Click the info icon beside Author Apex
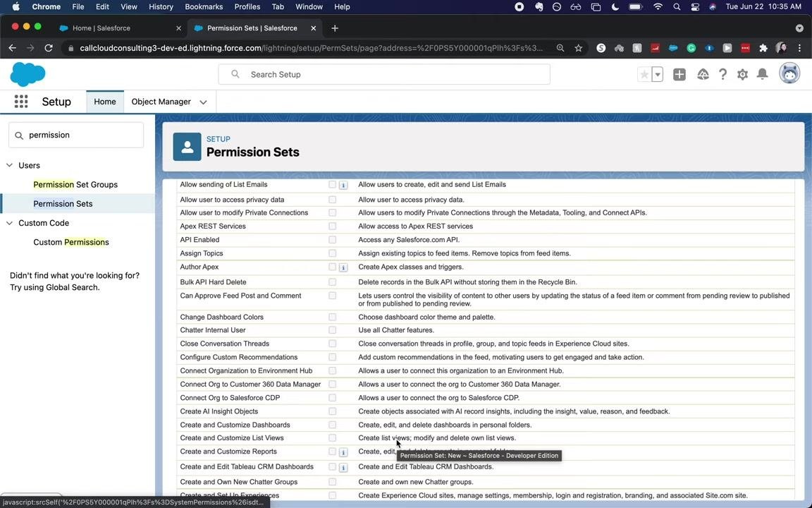Viewport: 812px width, 508px height. pos(343,267)
